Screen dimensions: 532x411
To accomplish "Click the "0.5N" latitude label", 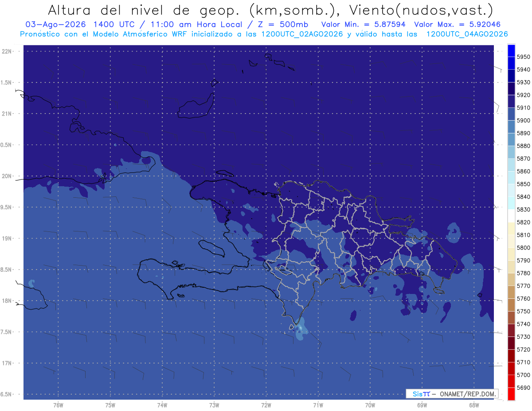I will (6, 145).
